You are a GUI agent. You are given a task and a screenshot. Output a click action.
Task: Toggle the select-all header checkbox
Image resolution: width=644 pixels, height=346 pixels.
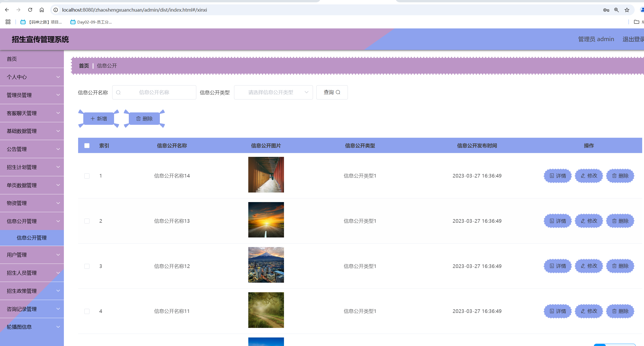pos(87,145)
